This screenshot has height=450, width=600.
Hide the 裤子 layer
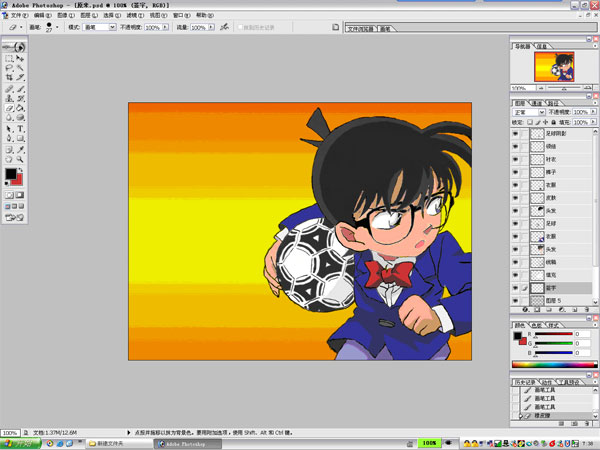click(515, 172)
